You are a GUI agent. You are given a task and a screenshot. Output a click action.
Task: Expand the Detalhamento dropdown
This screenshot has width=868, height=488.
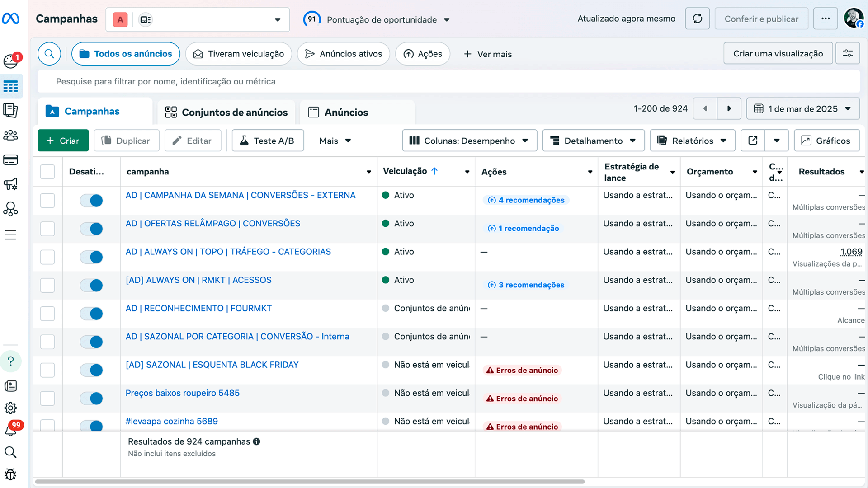pos(593,141)
